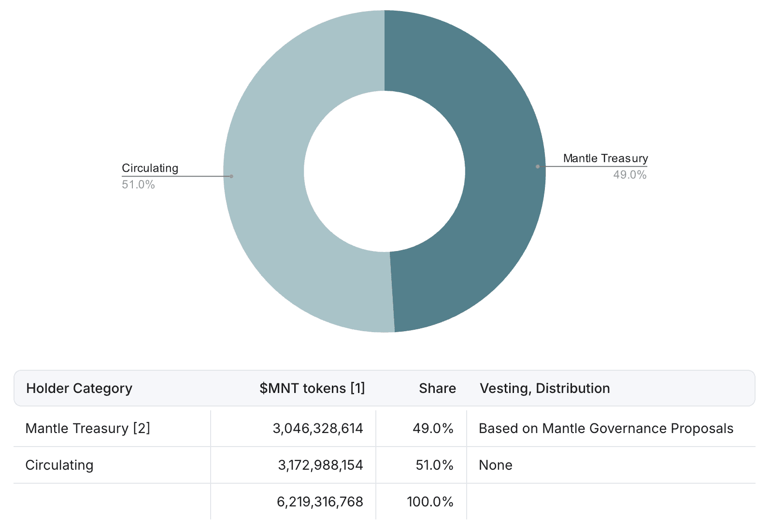Screen dimensions: 771x532
Task: Select the Circulating chart label
Action: tap(150, 168)
